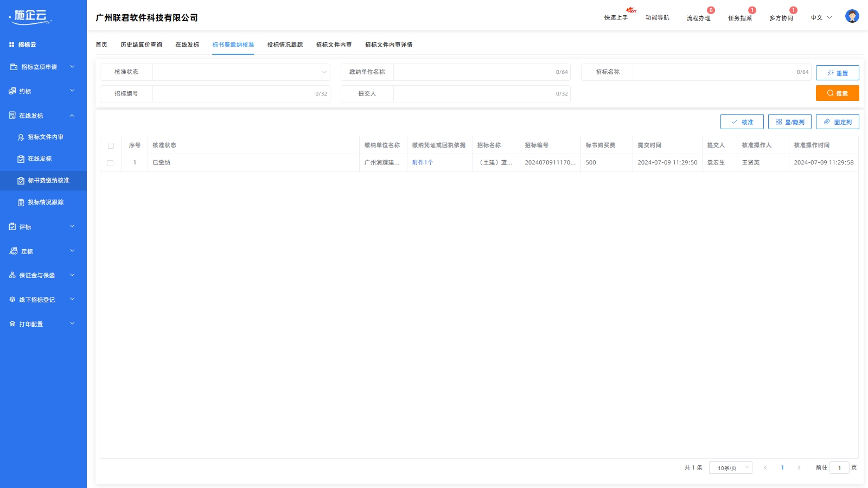Switch to the 历史结算价查询 tab
868x488 pixels.
(x=141, y=45)
